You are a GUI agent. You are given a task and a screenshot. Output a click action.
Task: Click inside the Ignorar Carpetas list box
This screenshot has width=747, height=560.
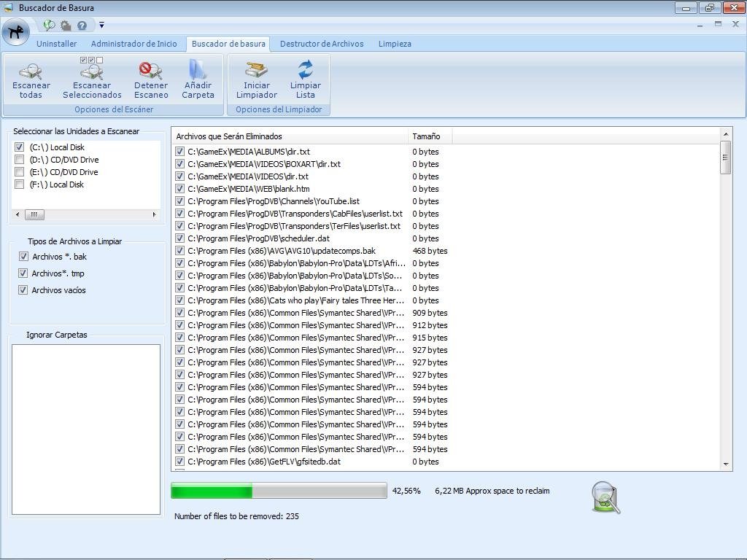[x=86, y=429]
